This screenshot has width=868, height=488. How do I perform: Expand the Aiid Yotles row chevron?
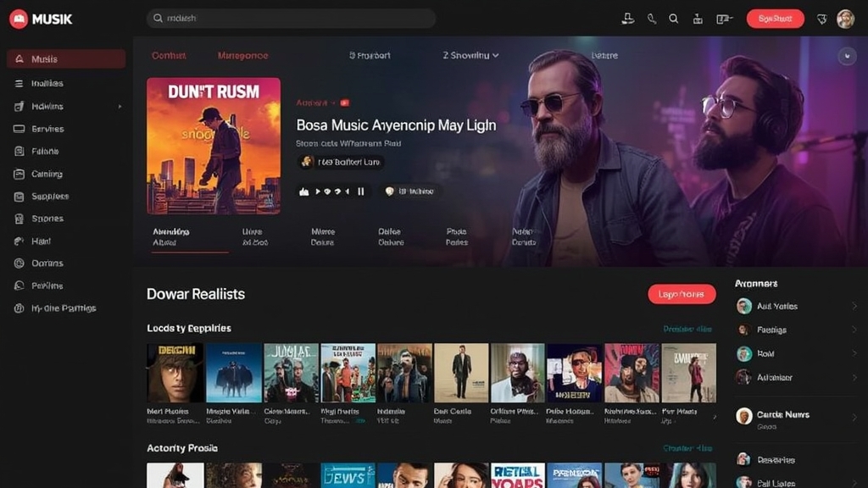click(x=854, y=306)
